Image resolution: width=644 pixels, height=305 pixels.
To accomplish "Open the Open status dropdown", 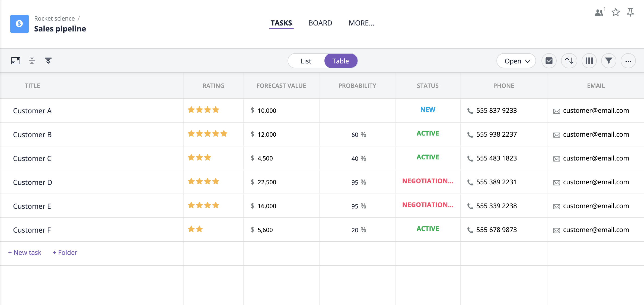I will [516, 61].
